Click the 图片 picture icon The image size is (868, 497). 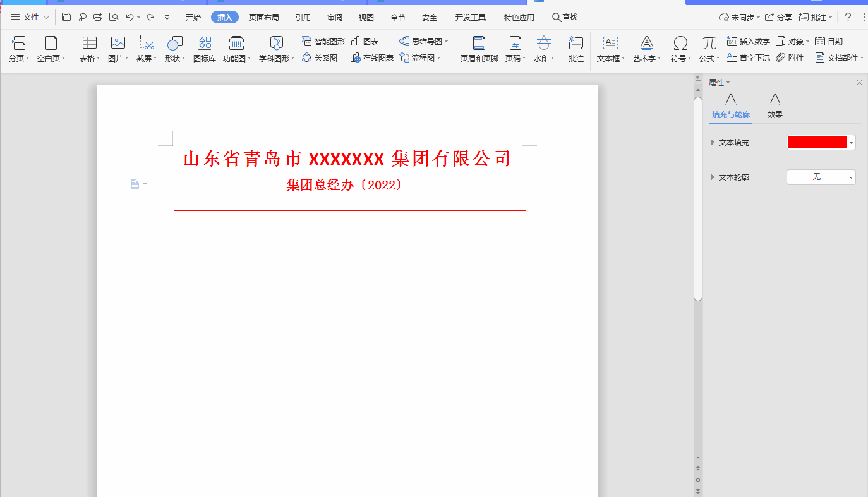pos(118,43)
